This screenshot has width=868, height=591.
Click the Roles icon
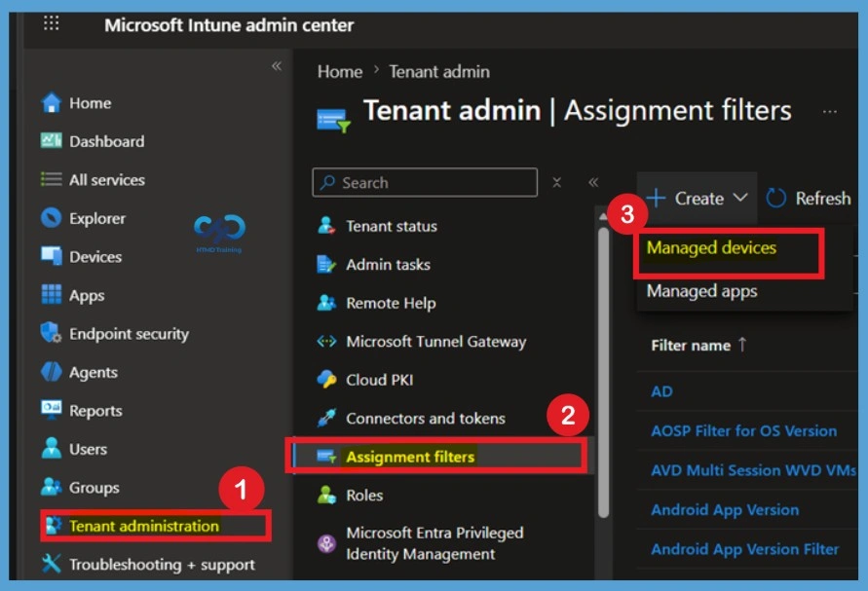326,495
